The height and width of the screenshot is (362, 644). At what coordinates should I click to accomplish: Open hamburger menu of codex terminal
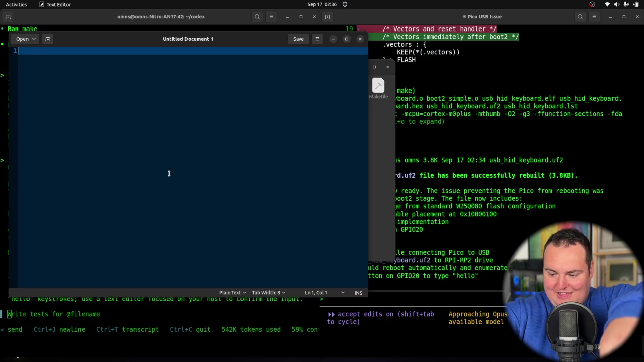coord(271,17)
